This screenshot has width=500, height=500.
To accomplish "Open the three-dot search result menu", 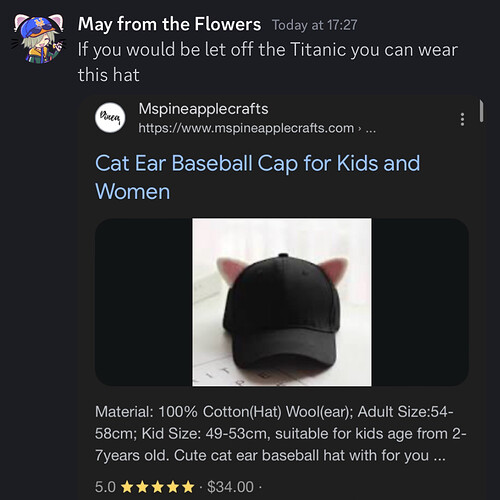I will [462, 119].
